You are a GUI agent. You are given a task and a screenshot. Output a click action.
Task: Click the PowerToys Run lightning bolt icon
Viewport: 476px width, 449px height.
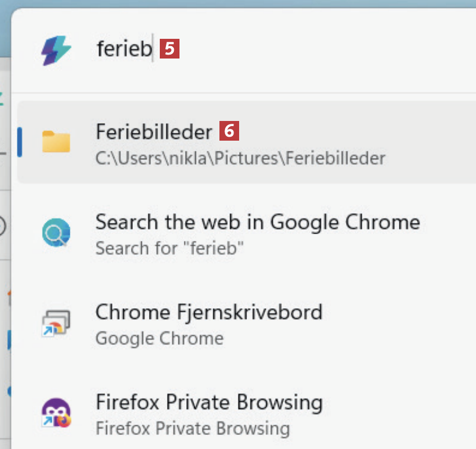point(56,51)
